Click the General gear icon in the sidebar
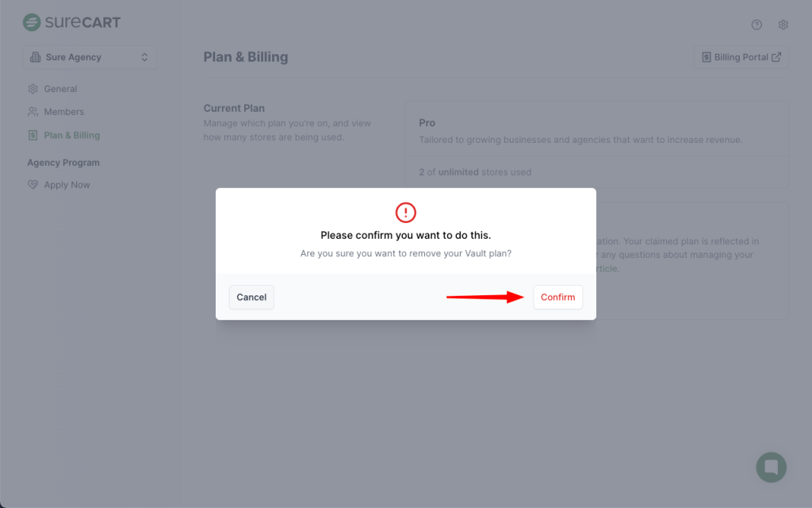812x508 pixels. pos(33,89)
